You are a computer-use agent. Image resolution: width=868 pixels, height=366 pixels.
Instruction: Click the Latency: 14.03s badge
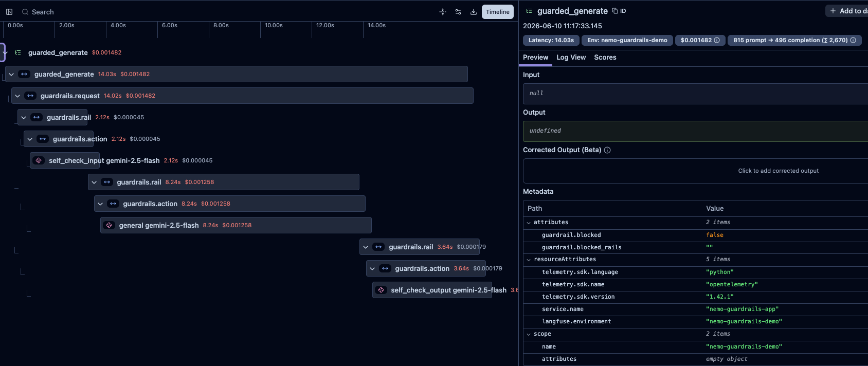click(x=551, y=40)
